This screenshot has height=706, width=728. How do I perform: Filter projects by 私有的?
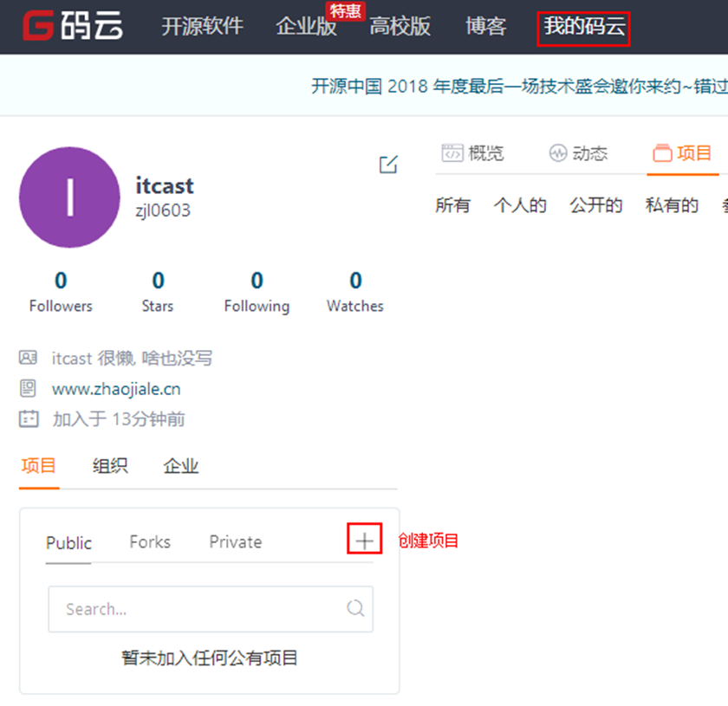(x=672, y=204)
